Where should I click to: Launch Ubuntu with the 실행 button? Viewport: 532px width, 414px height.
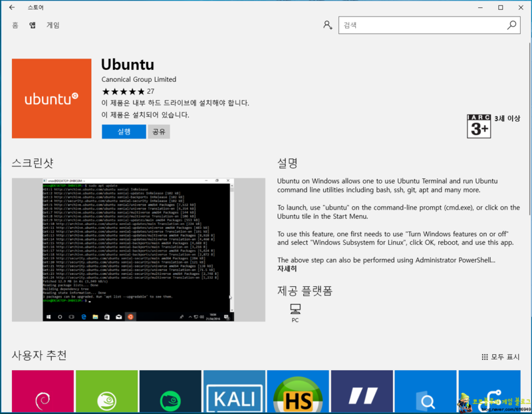click(124, 131)
